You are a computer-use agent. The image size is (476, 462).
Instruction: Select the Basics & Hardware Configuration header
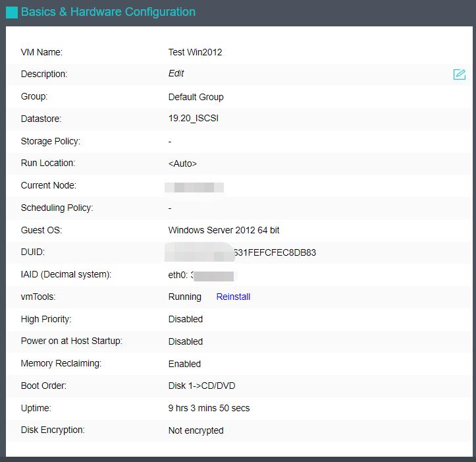[108, 13]
